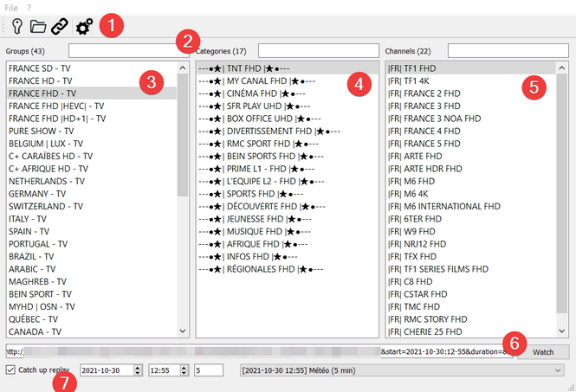Increase the catch-up date with up arrow
576x392 pixels.
coord(138,367)
